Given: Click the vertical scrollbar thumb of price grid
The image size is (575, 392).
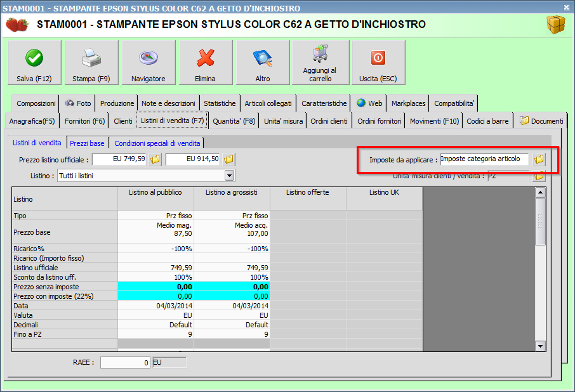Looking at the screenshot, I should tap(540, 221).
